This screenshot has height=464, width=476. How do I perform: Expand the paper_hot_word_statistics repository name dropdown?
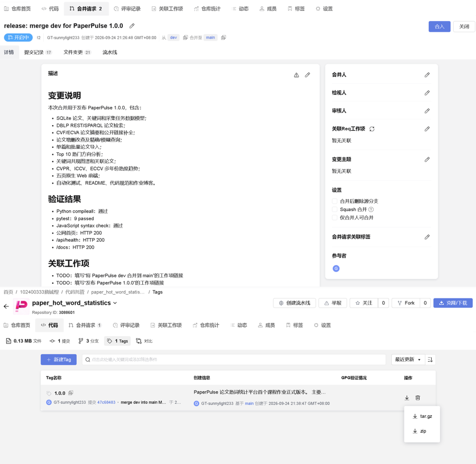pos(115,303)
